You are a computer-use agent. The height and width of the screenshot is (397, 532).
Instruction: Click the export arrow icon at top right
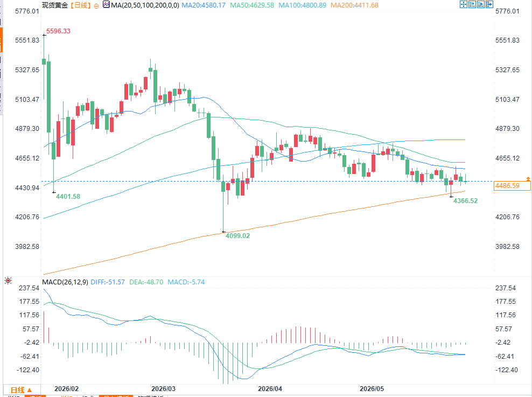[489, 4]
